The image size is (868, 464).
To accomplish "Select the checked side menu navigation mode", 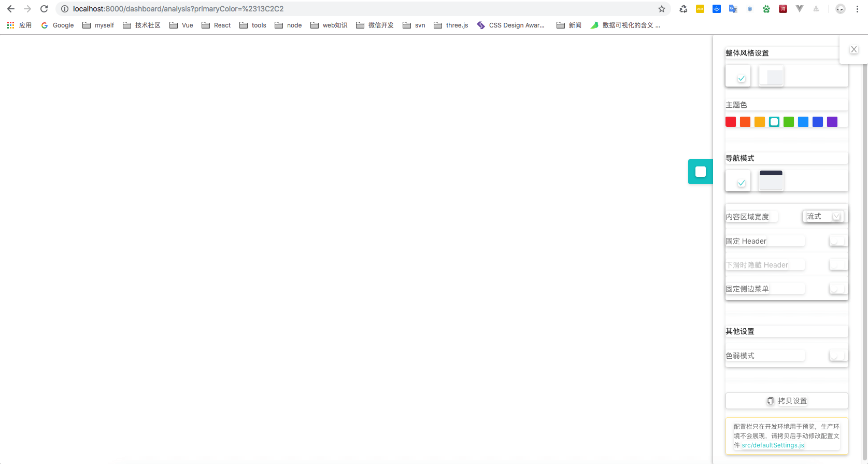I will point(738,180).
